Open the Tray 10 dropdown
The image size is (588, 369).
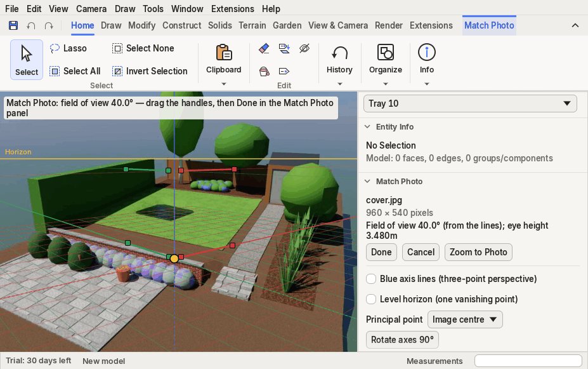tap(470, 104)
